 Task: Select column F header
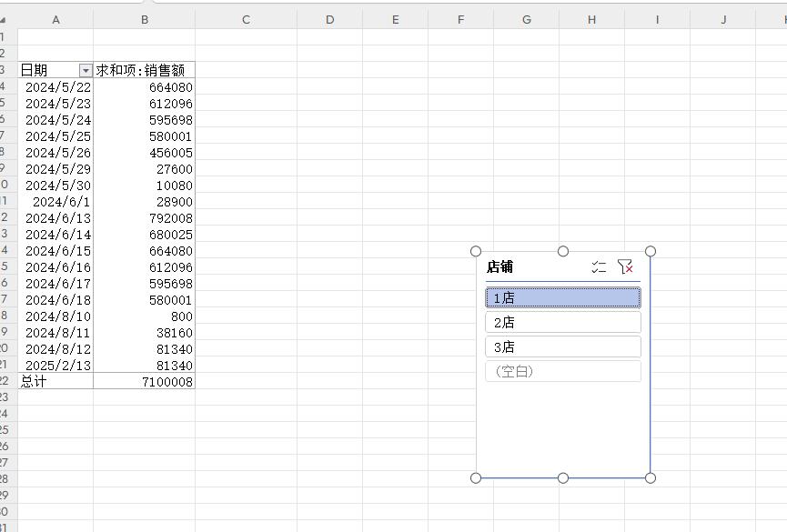tap(460, 20)
